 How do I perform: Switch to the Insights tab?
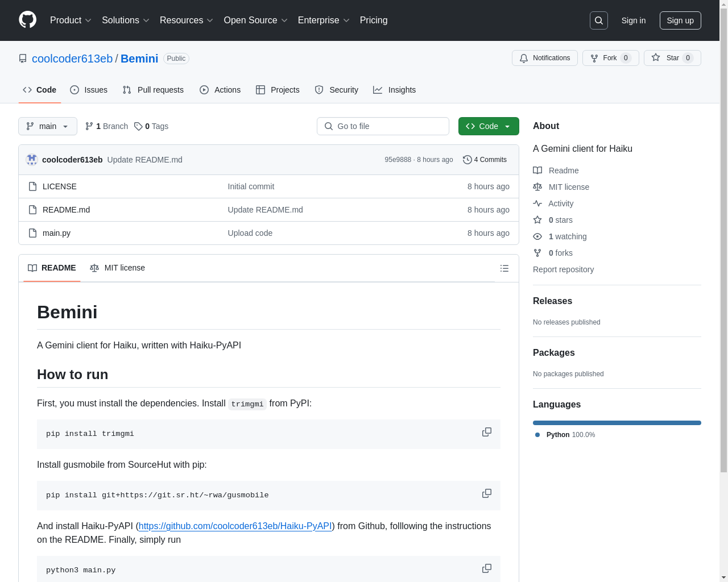394,90
